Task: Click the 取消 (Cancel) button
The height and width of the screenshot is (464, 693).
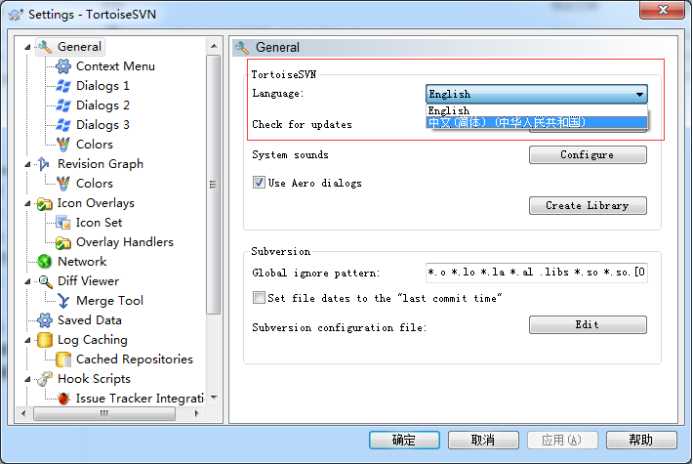Action: 483,440
